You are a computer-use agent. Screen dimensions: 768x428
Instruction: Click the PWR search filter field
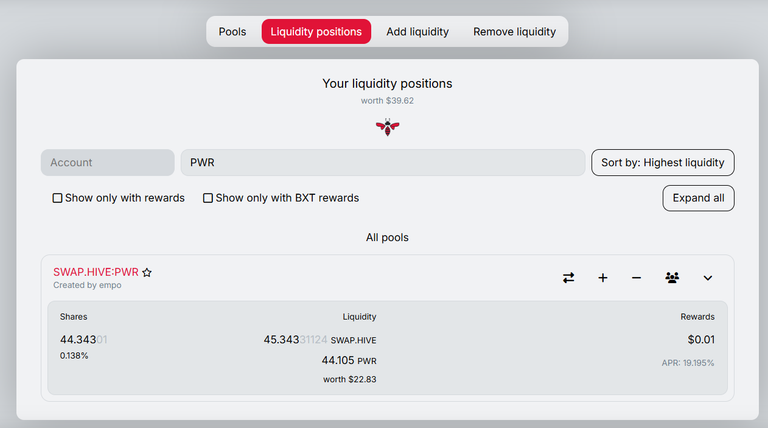(383, 163)
